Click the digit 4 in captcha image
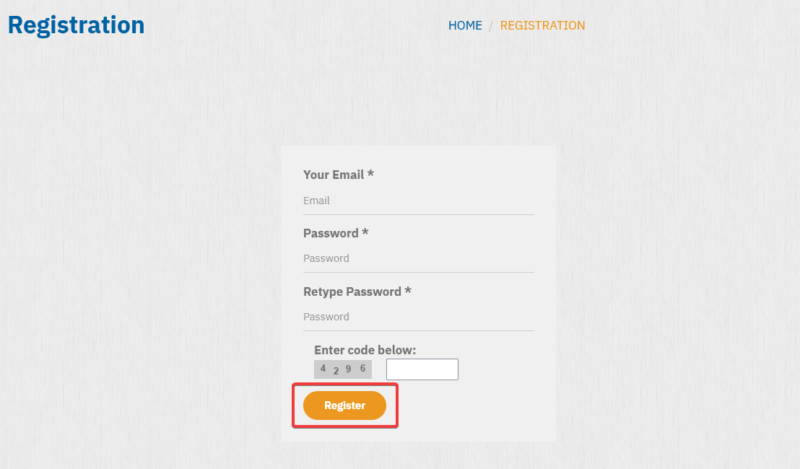The image size is (800, 469). pyautogui.click(x=323, y=368)
